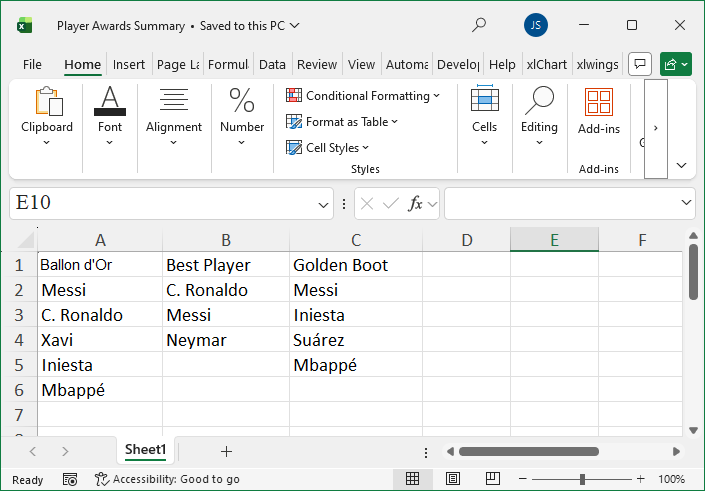Expand the Conditional Formatting dropdown
The height and width of the screenshot is (491, 705).
(x=363, y=96)
